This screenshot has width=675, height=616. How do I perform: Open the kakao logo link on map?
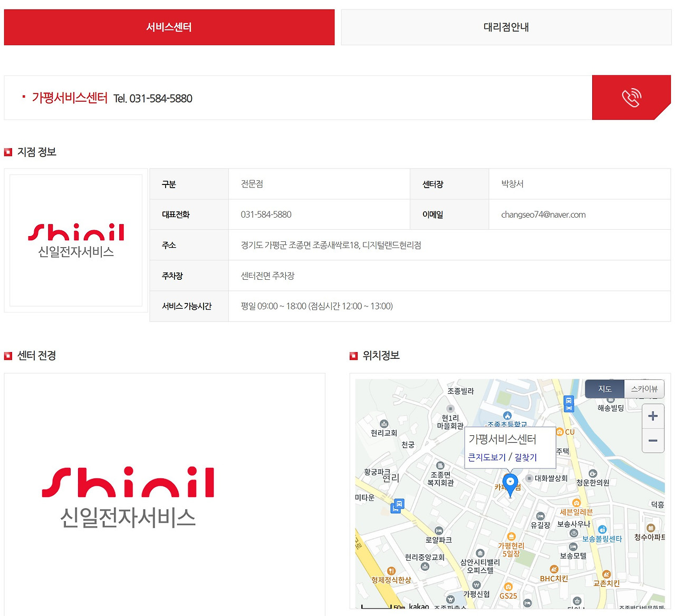coord(419,607)
